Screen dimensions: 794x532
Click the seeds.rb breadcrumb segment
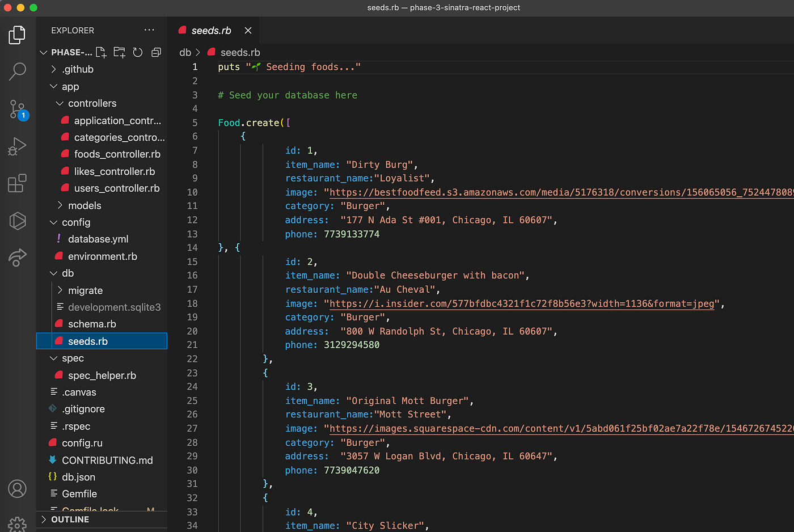point(240,52)
